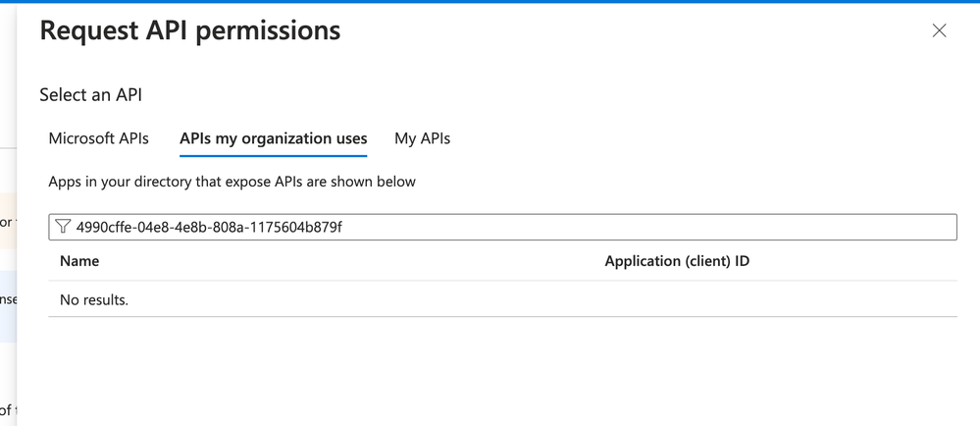Click the No results. message row
Viewport: 980px width, 426px height.
[94, 299]
